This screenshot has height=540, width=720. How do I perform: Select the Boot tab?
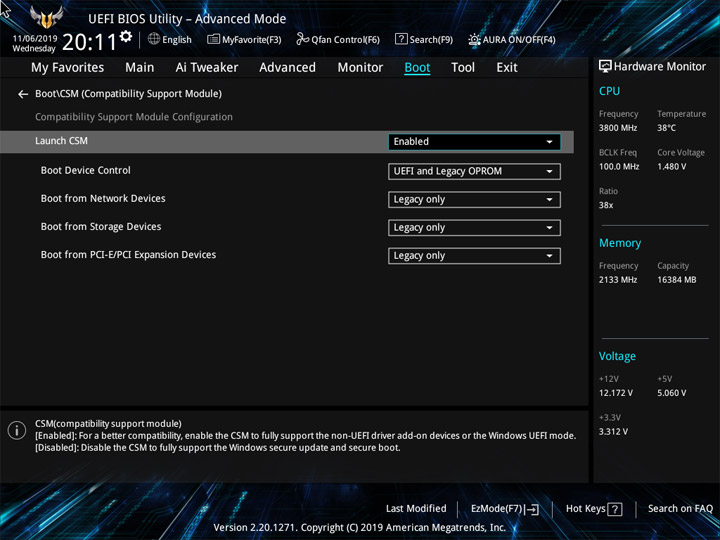click(x=417, y=68)
